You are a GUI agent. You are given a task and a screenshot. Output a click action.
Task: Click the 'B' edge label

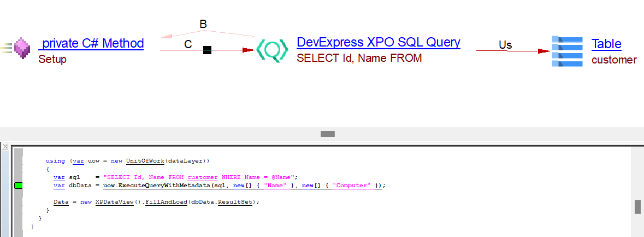203,25
